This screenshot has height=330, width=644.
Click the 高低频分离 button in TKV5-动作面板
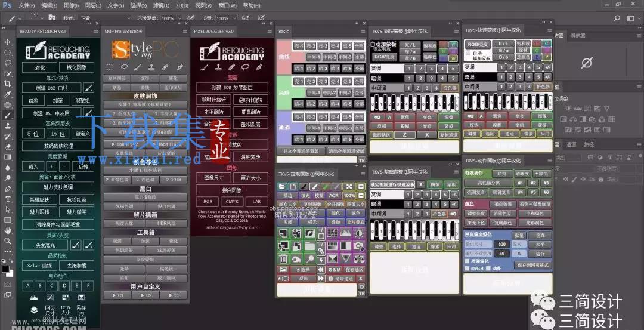point(488,183)
